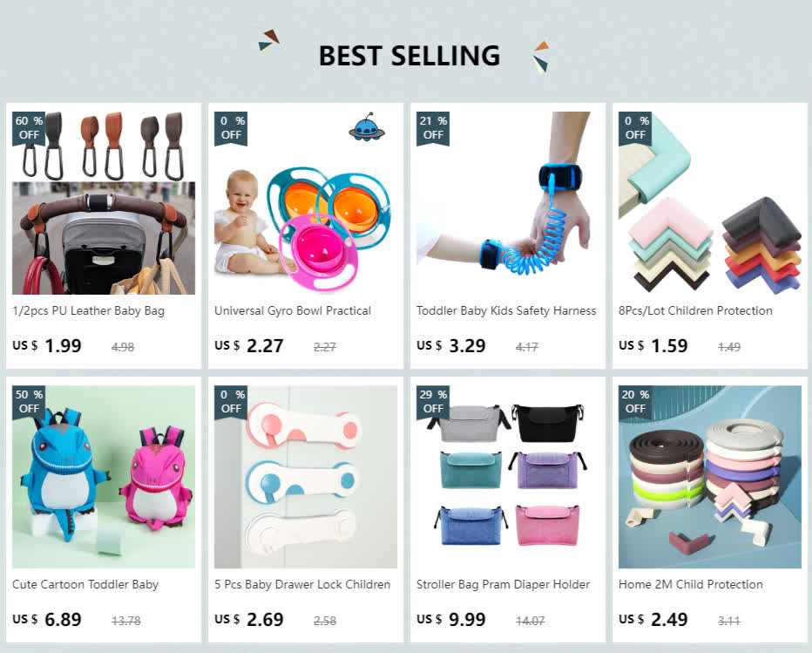Click the 50% OFF badge on dinosaur backpack

click(29, 402)
